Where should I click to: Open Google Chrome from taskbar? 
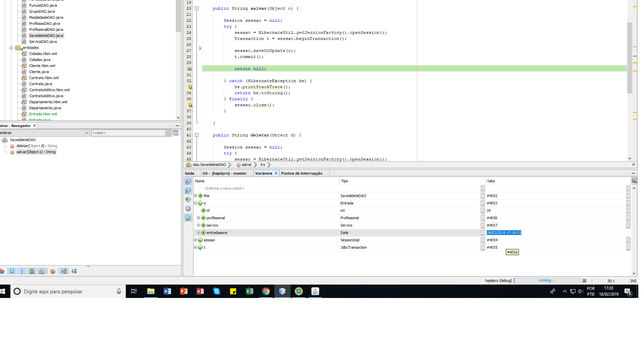(266, 291)
